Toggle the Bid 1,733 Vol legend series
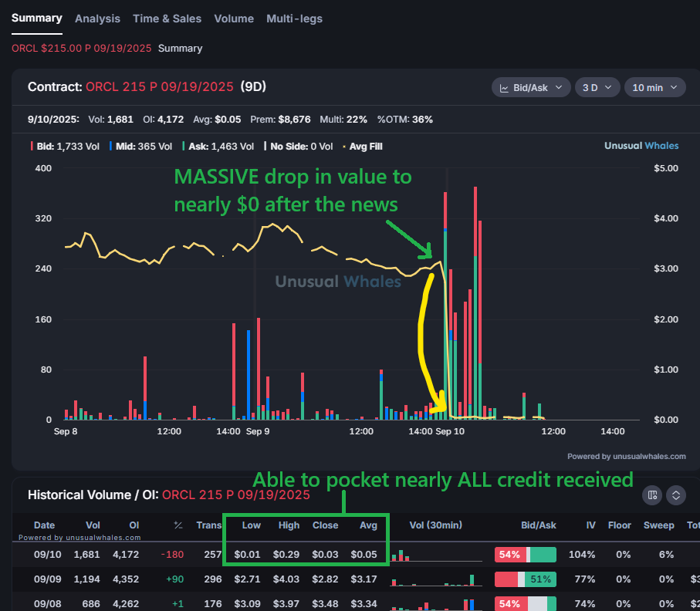Image resolution: width=700 pixels, height=611 pixels. [x=65, y=147]
